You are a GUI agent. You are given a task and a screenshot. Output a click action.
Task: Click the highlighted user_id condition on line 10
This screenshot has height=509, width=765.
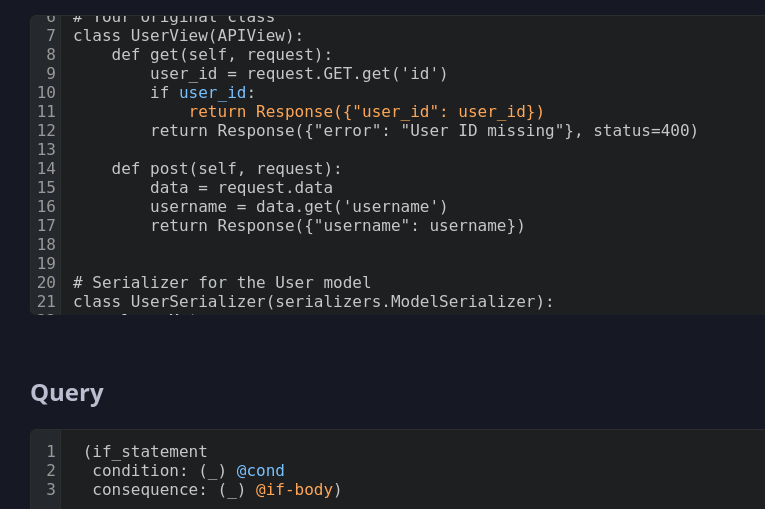(x=213, y=93)
